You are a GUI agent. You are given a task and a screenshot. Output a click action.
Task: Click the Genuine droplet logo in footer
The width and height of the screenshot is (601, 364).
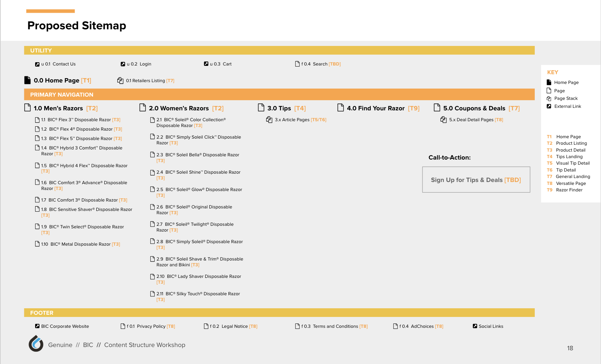[36, 343]
